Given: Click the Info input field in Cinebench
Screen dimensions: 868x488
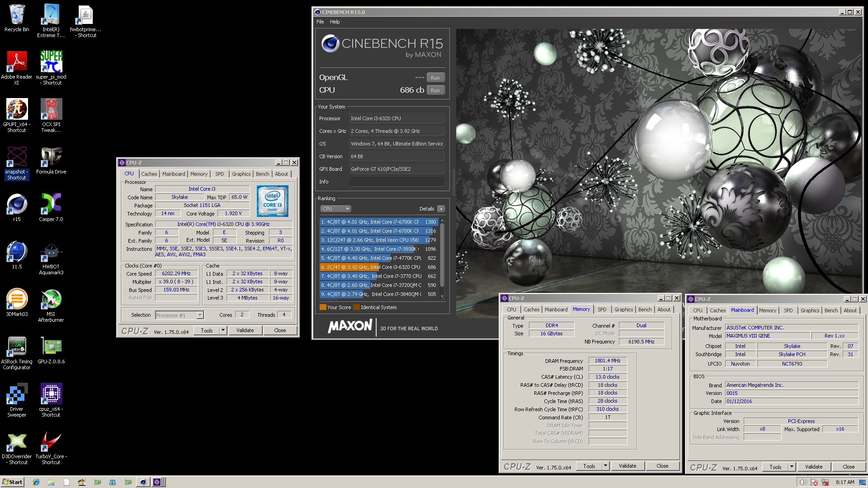Looking at the screenshot, I should 396,182.
